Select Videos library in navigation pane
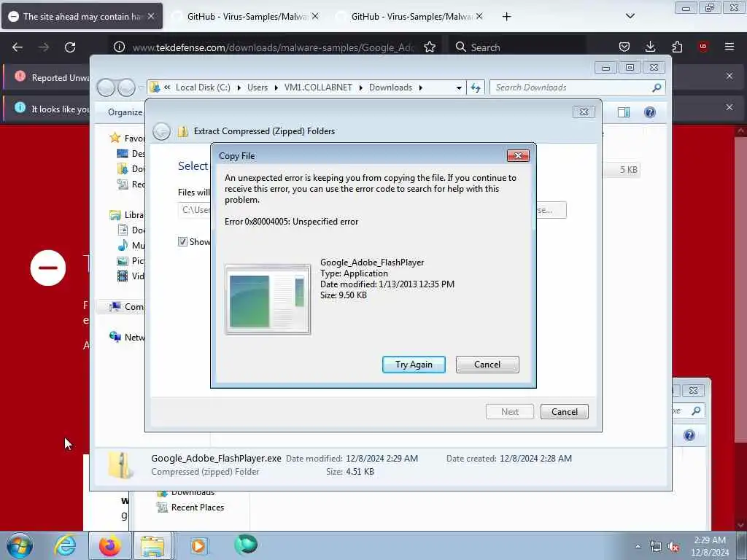 click(x=131, y=276)
